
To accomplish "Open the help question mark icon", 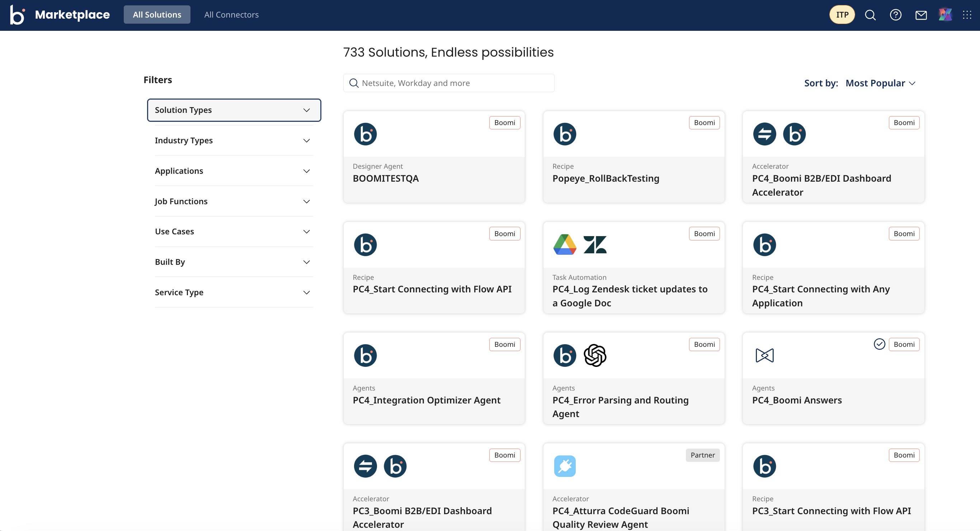I will pyautogui.click(x=896, y=15).
